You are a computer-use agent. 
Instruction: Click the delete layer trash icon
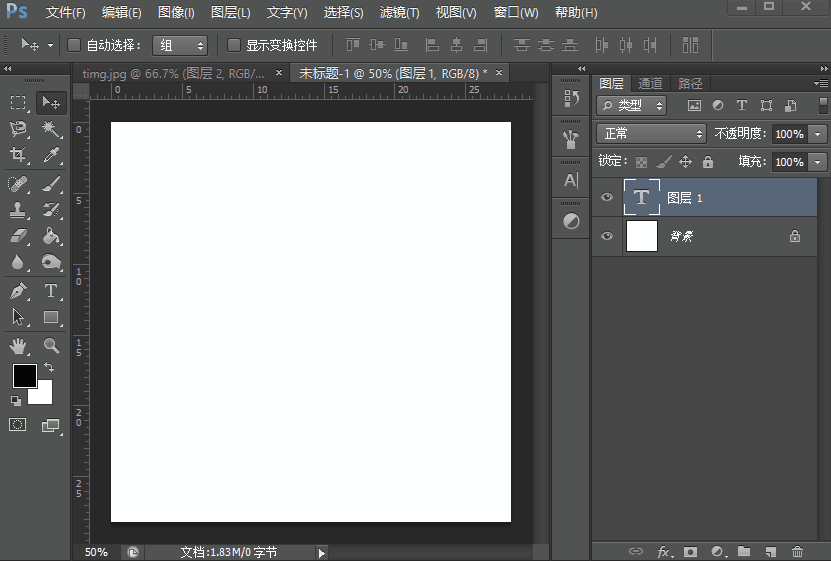(x=797, y=551)
